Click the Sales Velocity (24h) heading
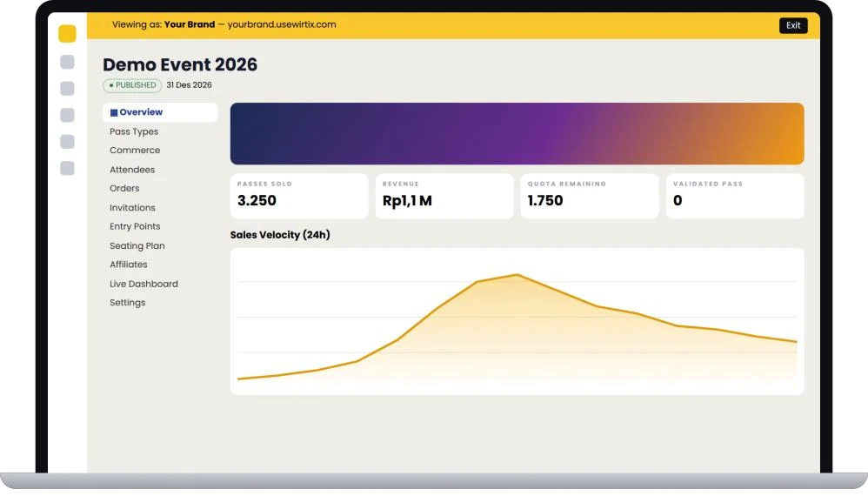 (280, 235)
